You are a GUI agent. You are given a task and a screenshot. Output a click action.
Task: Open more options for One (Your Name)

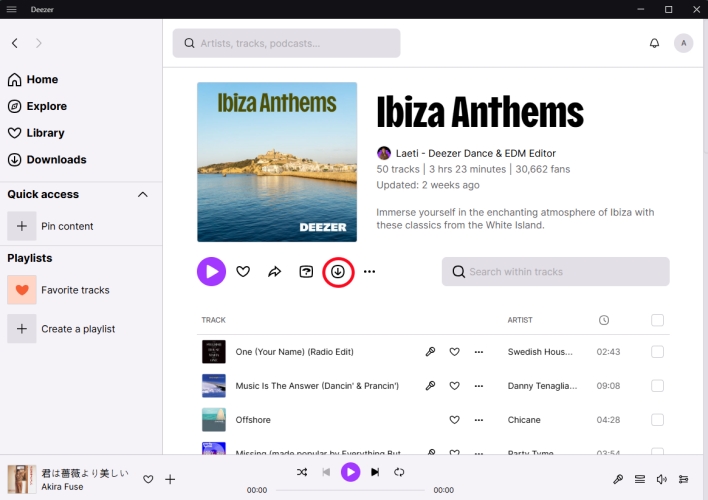click(479, 351)
